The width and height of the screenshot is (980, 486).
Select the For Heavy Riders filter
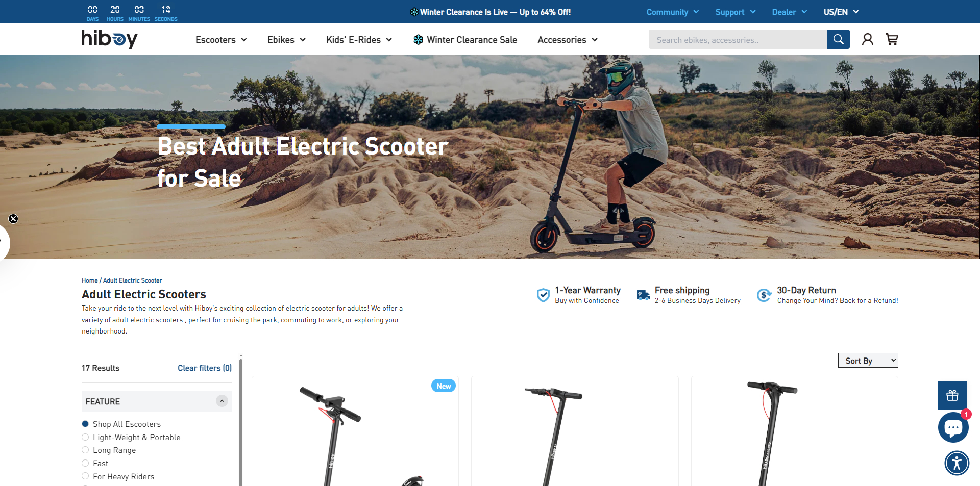(118, 477)
